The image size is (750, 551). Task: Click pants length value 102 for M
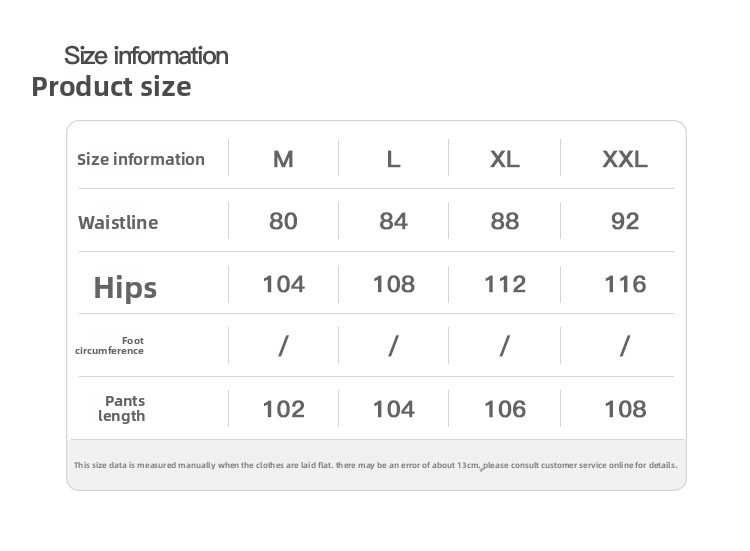coord(283,409)
